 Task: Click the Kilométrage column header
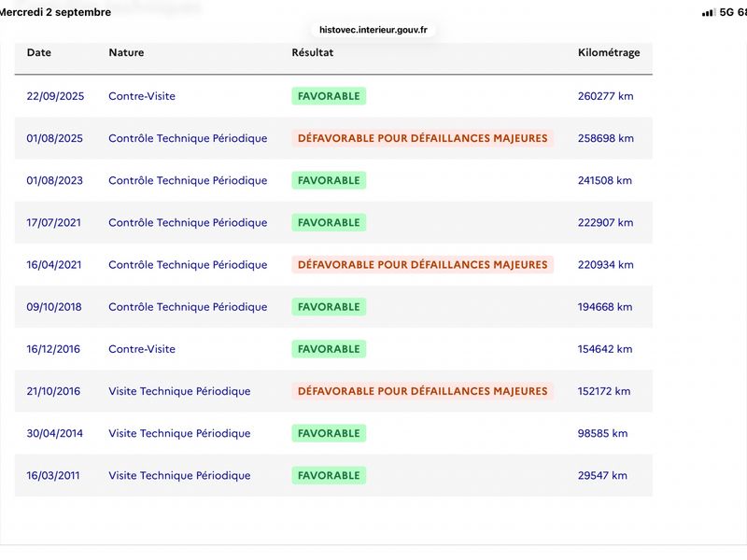(609, 53)
